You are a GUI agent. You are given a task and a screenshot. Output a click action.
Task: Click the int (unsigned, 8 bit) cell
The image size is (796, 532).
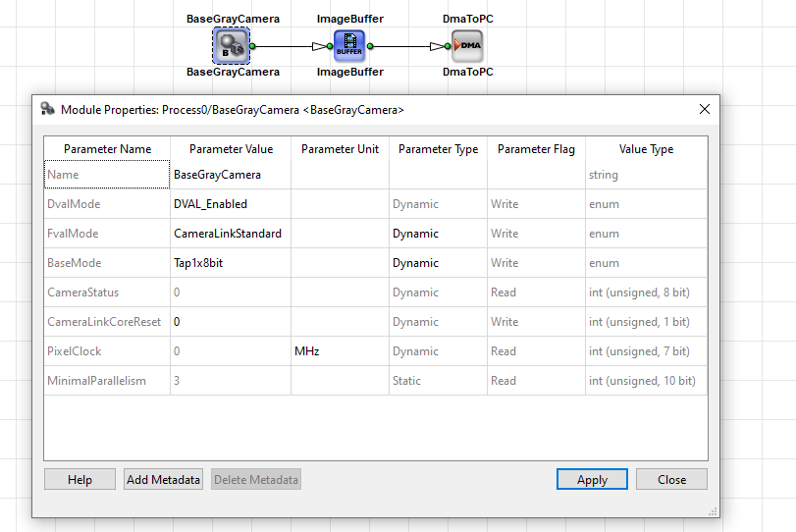coord(646,293)
